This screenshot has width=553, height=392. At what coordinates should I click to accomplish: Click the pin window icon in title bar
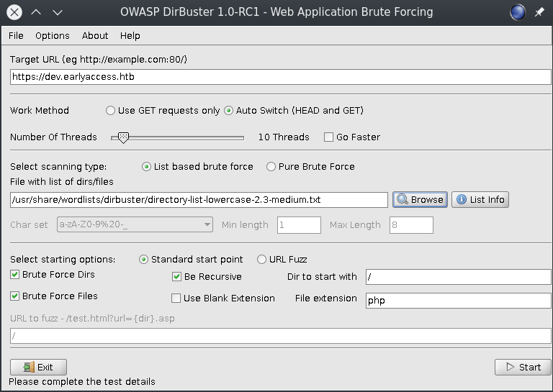(539, 12)
